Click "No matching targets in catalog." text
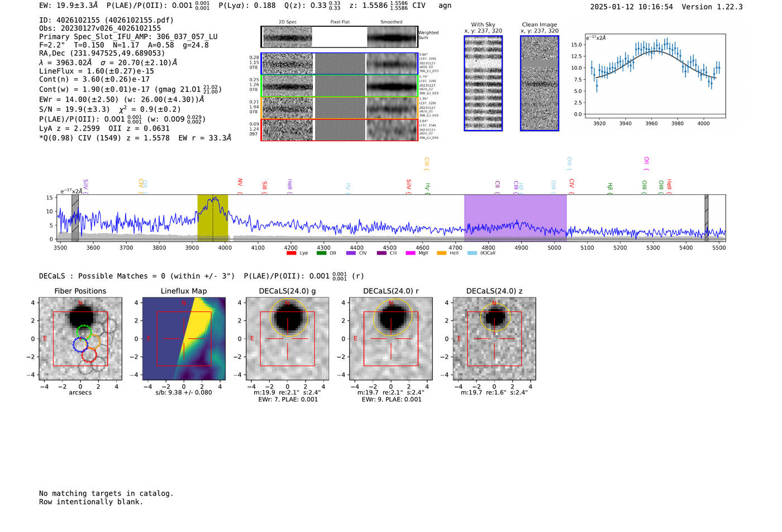 (106, 493)
